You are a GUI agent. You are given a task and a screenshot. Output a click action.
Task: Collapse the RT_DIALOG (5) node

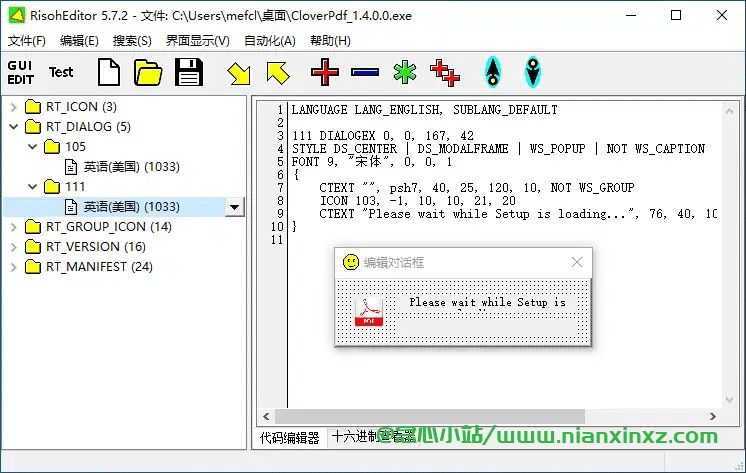click(13, 127)
